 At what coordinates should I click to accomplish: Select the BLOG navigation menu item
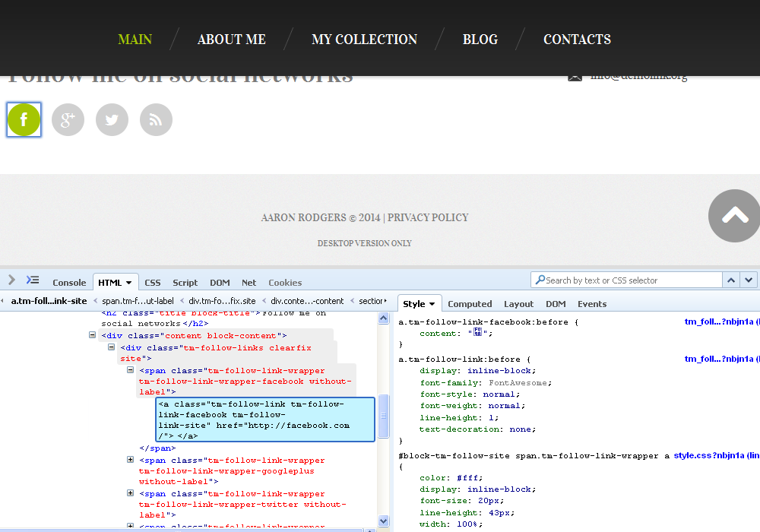click(480, 40)
